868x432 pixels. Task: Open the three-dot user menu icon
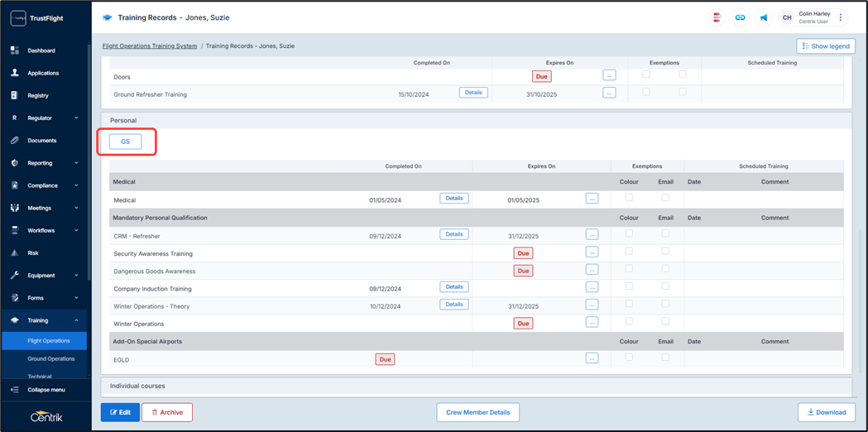[841, 17]
